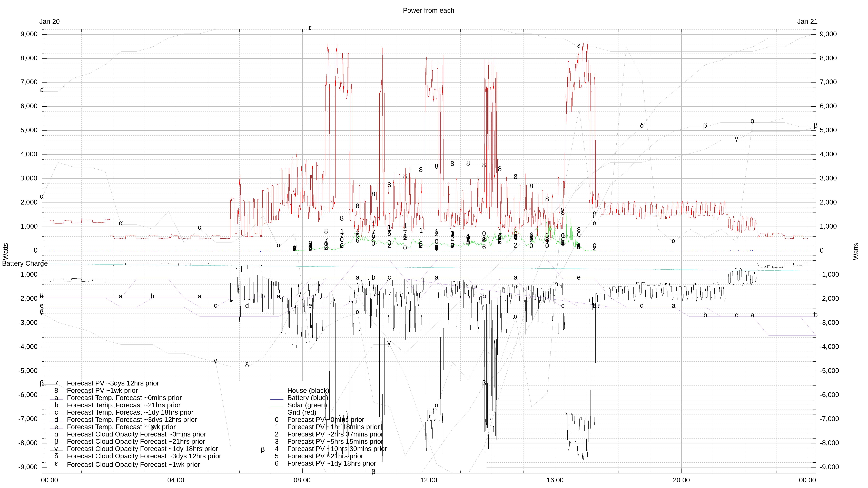Select legend entry 'House (black)'
The image size is (868, 488).
(308, 390)
